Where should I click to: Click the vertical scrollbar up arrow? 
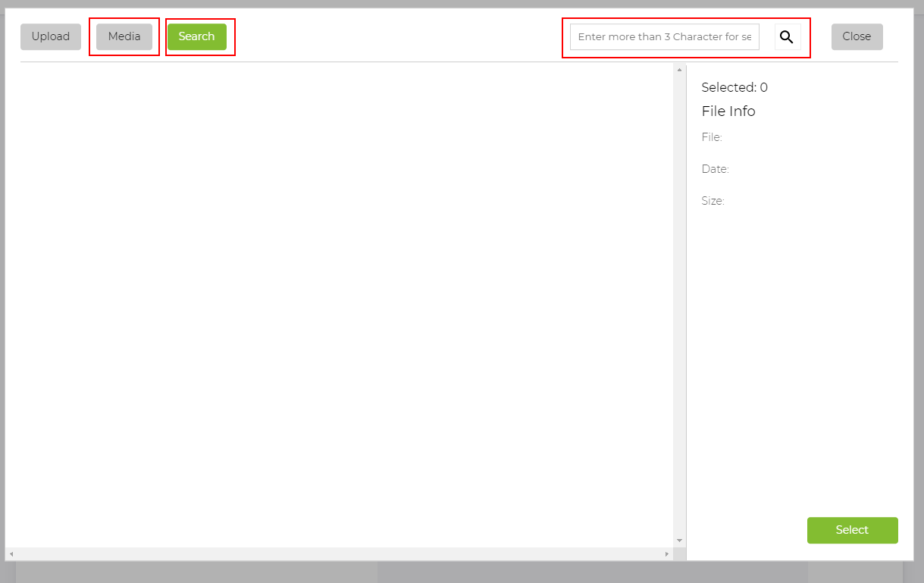pos(680,70)
